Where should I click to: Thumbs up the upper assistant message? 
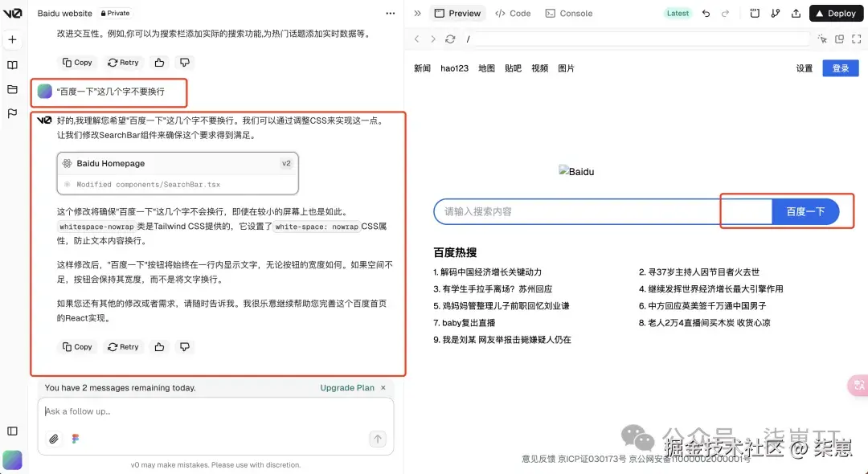coord(159,63)
